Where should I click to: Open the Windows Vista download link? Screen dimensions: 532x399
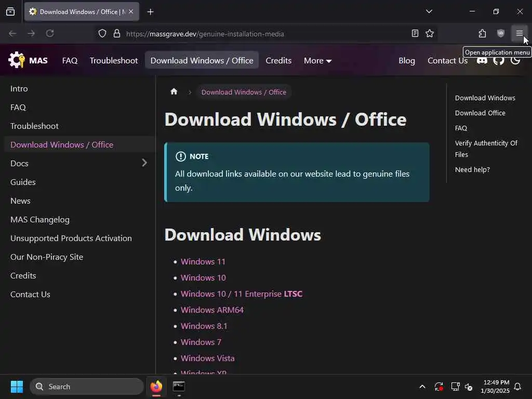208,358
